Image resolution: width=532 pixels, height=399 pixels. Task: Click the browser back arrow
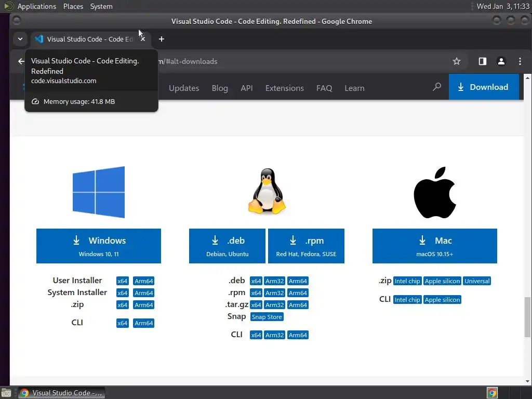(x=21, y=61)
